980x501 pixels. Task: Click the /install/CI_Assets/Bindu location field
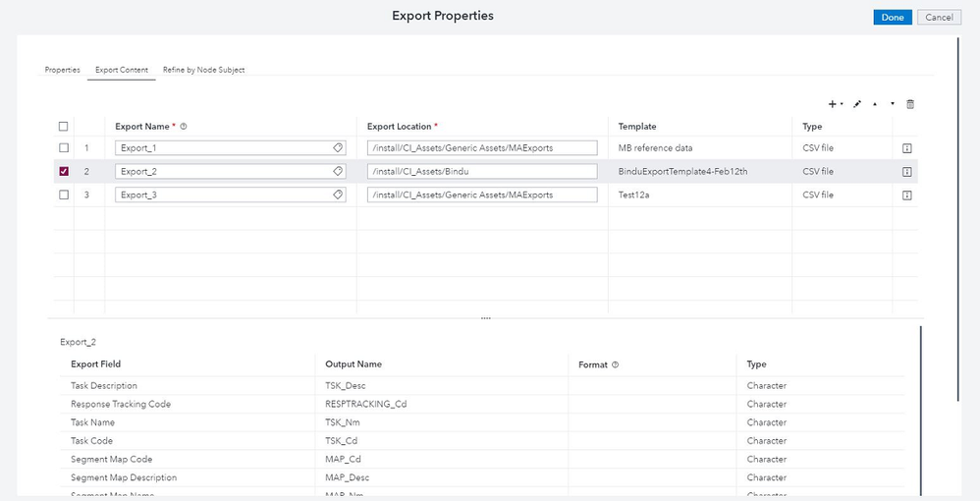pyautogui.click(x=482, y=171)
